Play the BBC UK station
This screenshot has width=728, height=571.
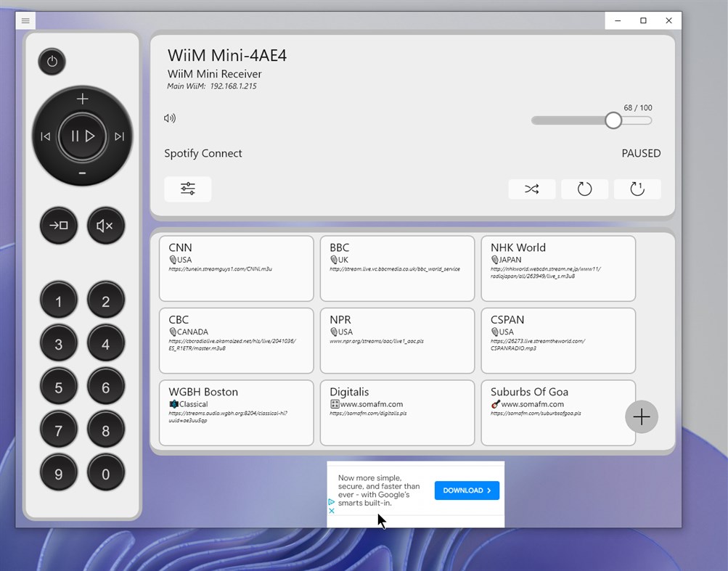click(397, 268)
